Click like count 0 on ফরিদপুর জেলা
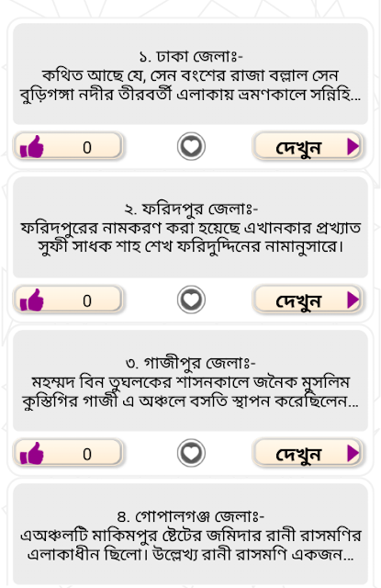 tap(87, 300)
